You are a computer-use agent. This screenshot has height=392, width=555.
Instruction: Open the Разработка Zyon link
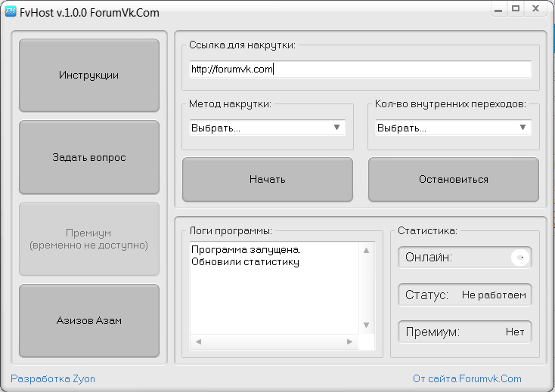pos(53,378)
